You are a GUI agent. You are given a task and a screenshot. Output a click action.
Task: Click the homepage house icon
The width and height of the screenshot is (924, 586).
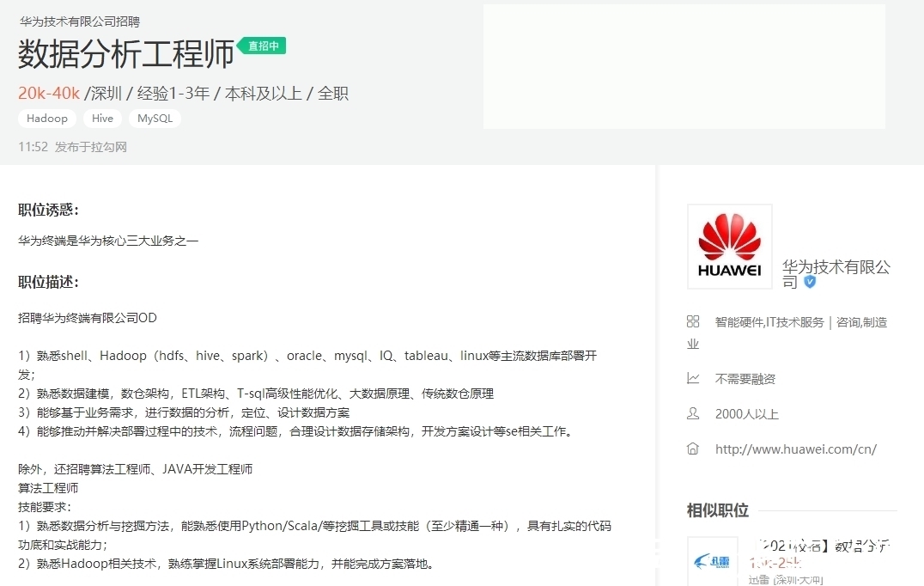click(693, 449)
